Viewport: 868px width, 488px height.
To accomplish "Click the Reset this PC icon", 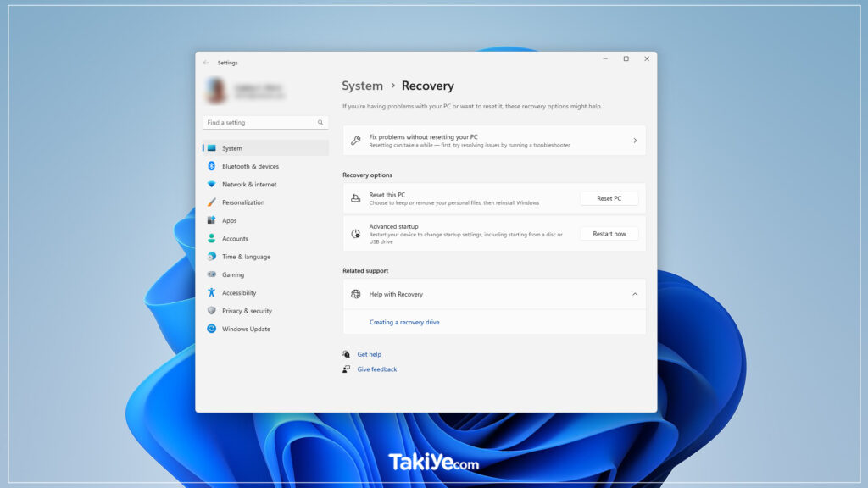I will pyautogui.click(x=356, y=198).
